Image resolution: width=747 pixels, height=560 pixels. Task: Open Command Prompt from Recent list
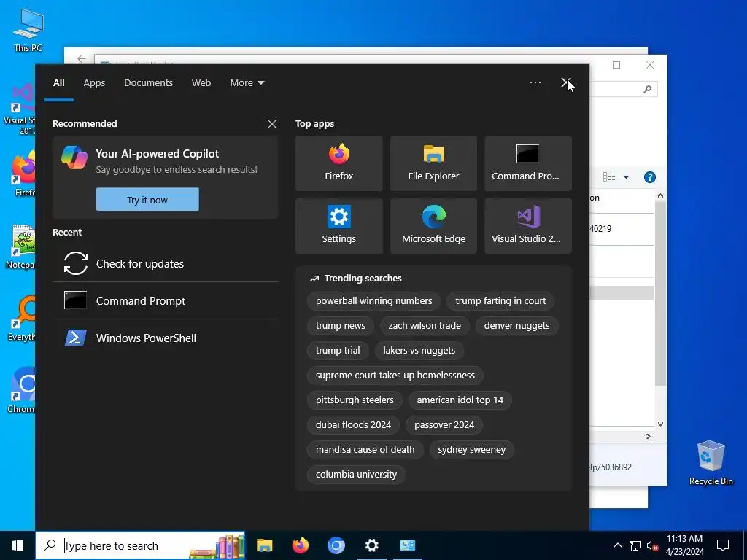pyautogui.click(x=166, y=301)
